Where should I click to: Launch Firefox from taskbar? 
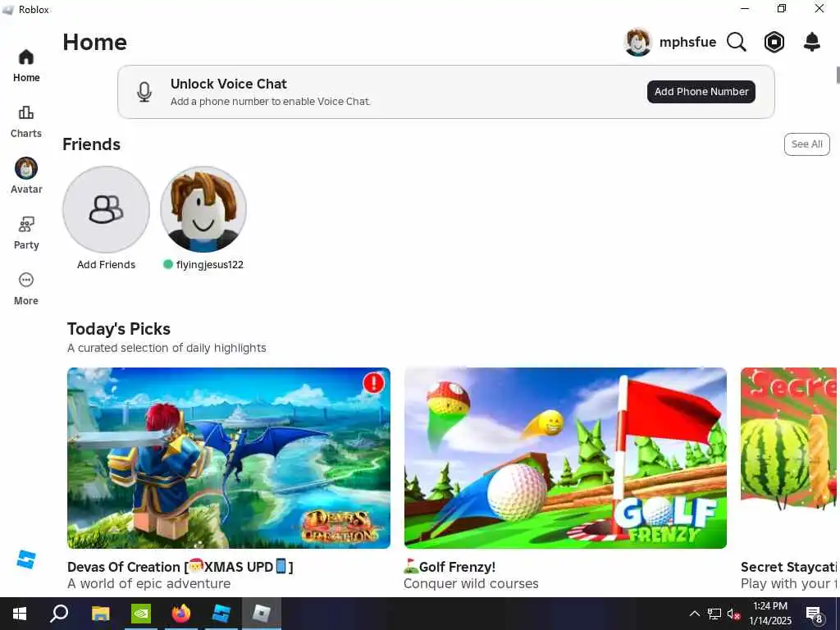(181, 614)
